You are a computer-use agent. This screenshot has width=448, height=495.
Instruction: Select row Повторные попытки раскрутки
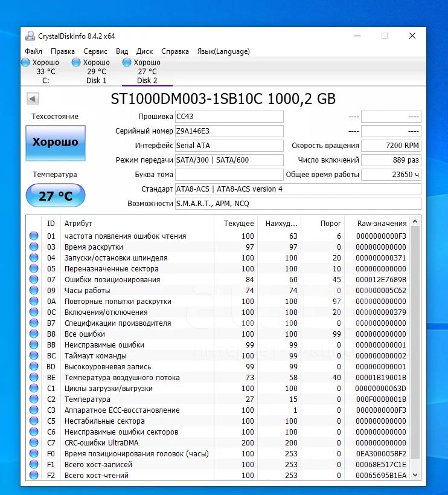tap(218, 301)
